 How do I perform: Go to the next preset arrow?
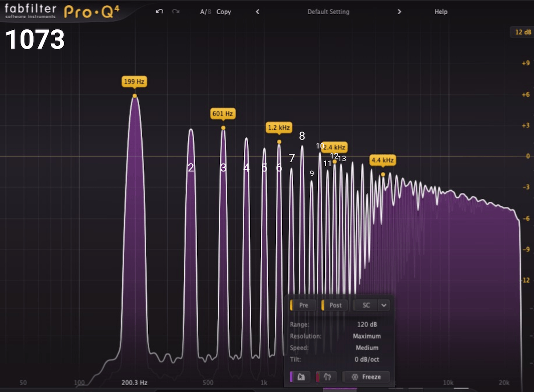(399, 12)
